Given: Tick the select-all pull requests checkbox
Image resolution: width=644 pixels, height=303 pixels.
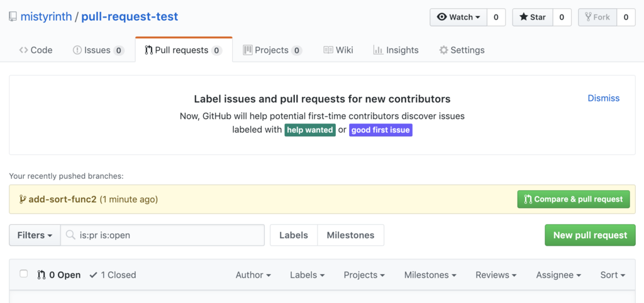Looking at the screenshot, I should pyautogui.click(x=24, y=274).
